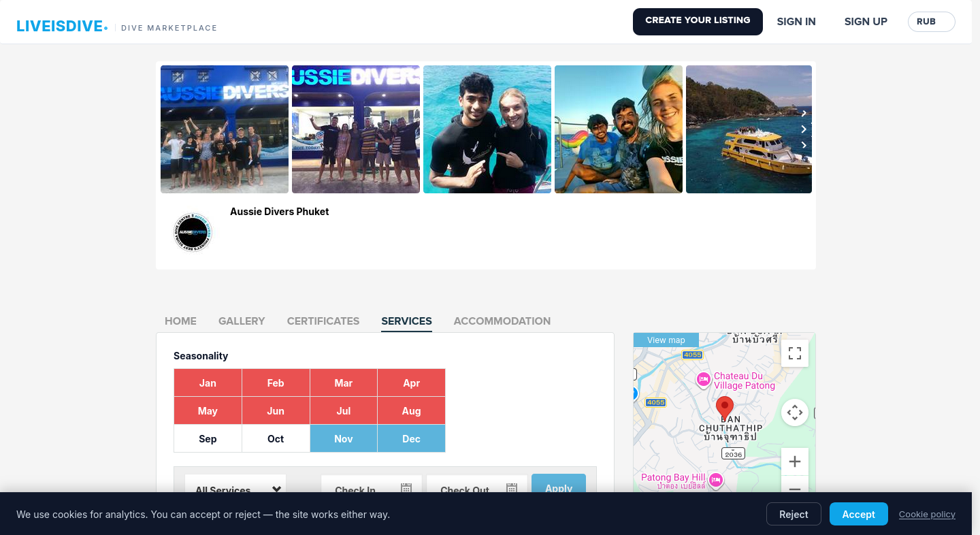Click the LIVEISDIVE logo
This screenshot has width=980, height=535.
point(62,27)
